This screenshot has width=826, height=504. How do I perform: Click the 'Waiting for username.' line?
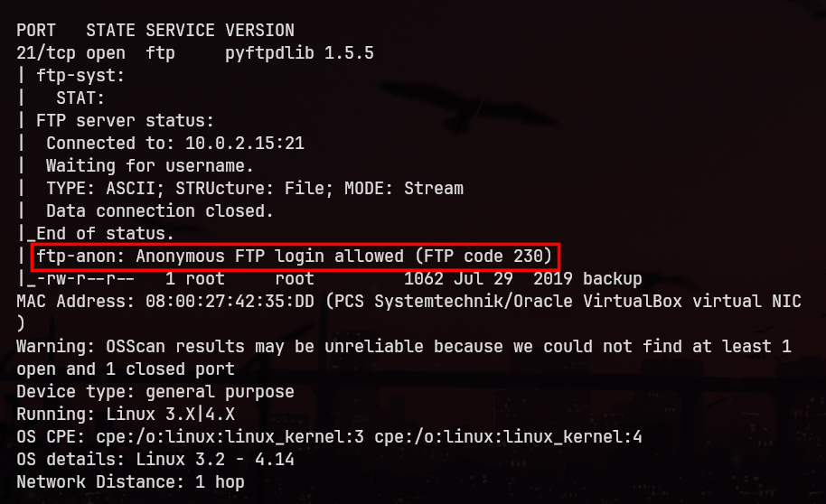(150, 166)
